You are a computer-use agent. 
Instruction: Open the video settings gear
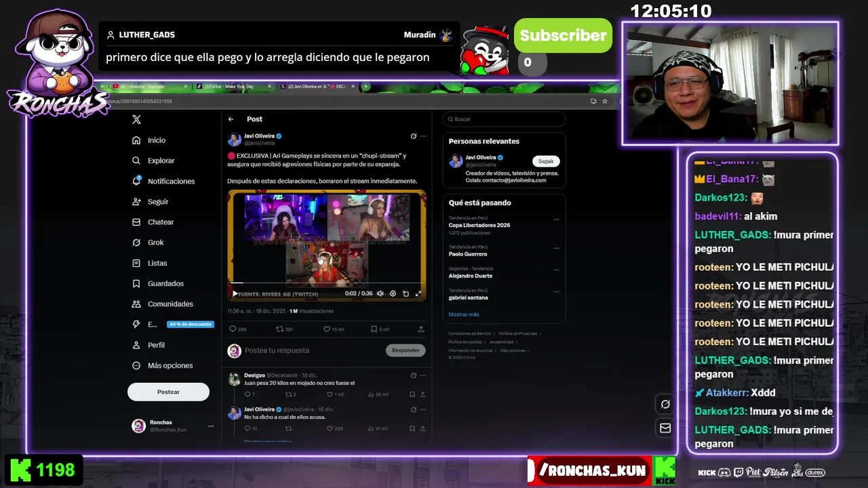[393, 293]
